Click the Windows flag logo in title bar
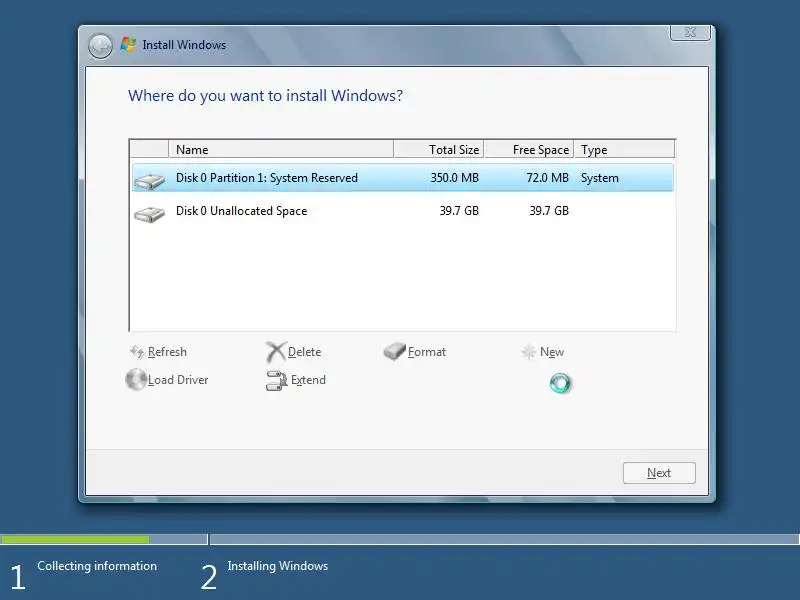The image size is (800, 600). [x=128, y=44]
